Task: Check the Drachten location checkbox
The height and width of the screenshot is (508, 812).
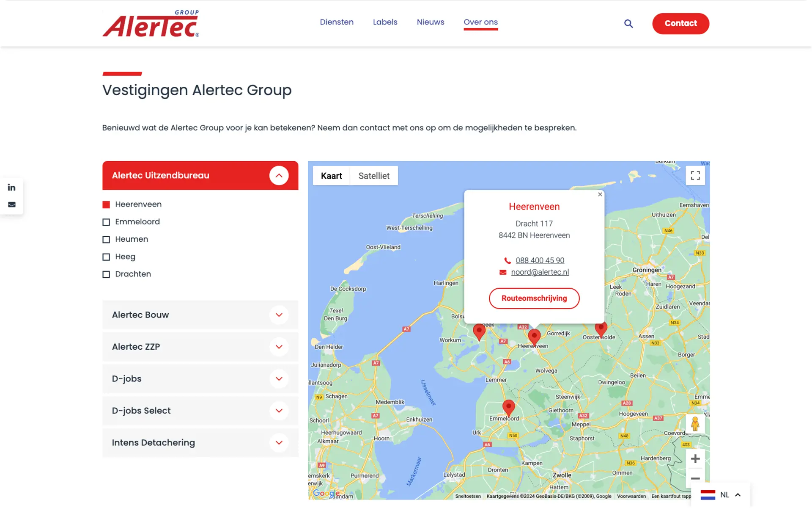Action: pyautogui.click(x=106, y=274)
